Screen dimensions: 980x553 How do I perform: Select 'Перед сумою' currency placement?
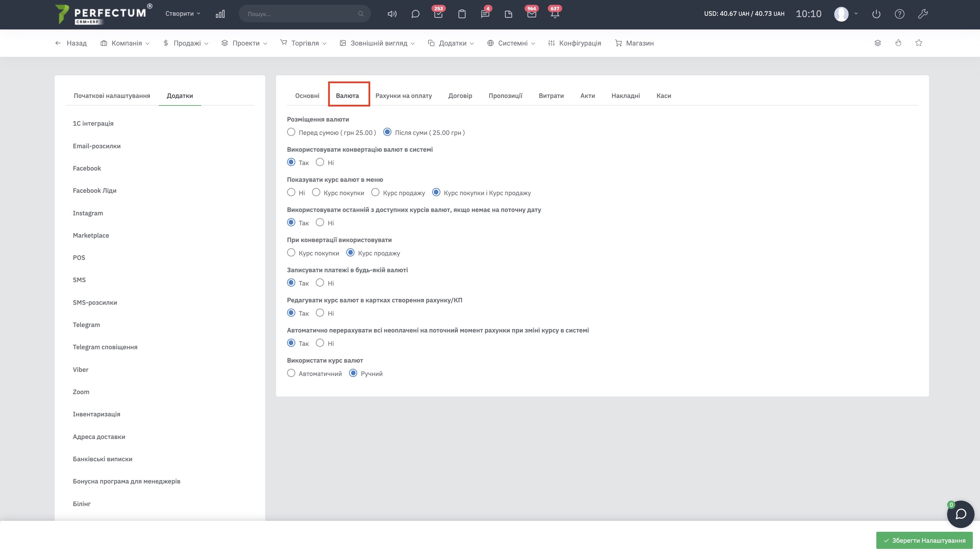[291, 132]
